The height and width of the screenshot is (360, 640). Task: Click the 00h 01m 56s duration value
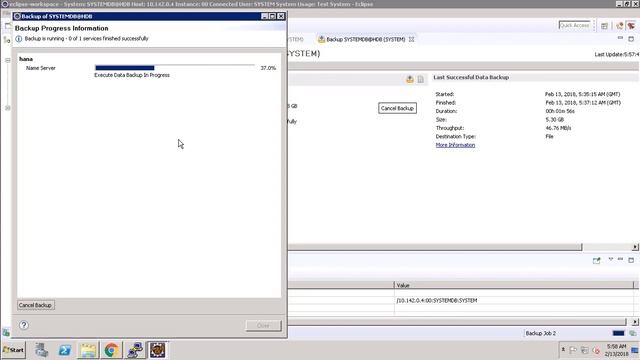coord(560,111)
